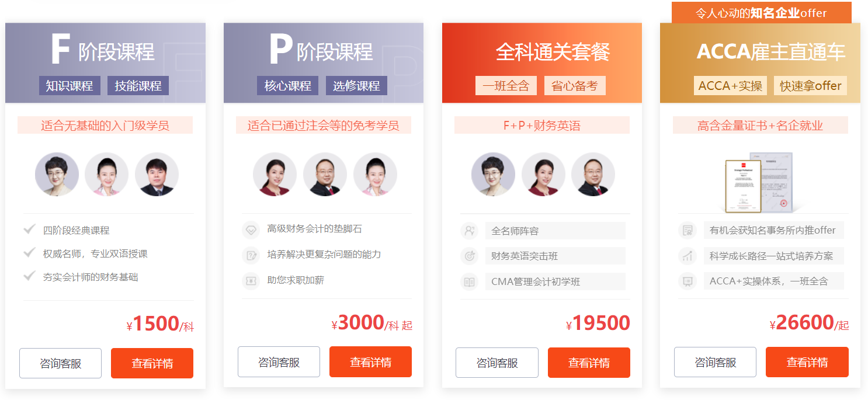Click the book icon beside CMA管理会计初学班
This screenshot has width=868, height=400.
469,281
